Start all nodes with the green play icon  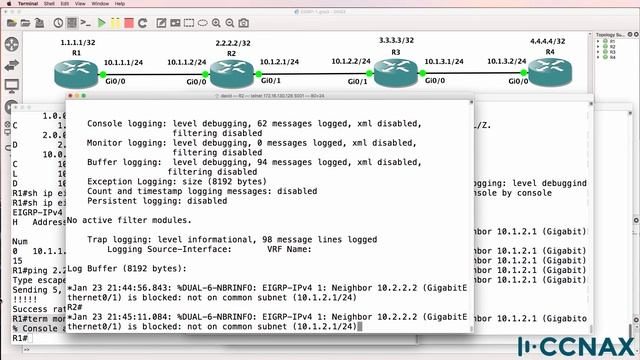102,23
